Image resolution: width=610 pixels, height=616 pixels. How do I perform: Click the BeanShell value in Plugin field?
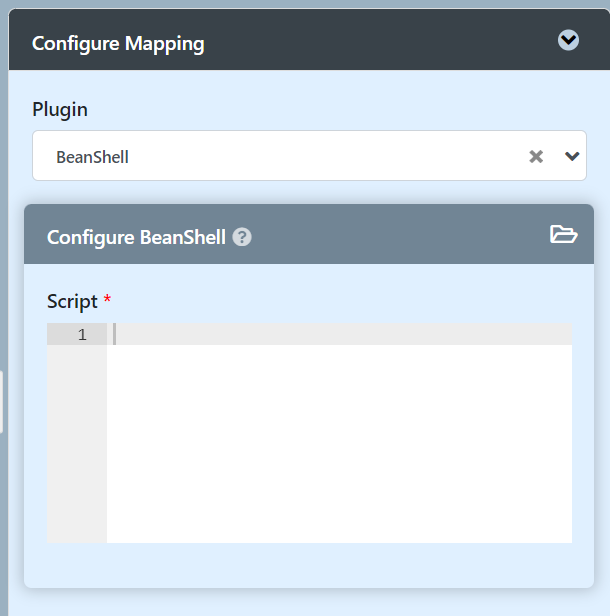pos(93,157)
